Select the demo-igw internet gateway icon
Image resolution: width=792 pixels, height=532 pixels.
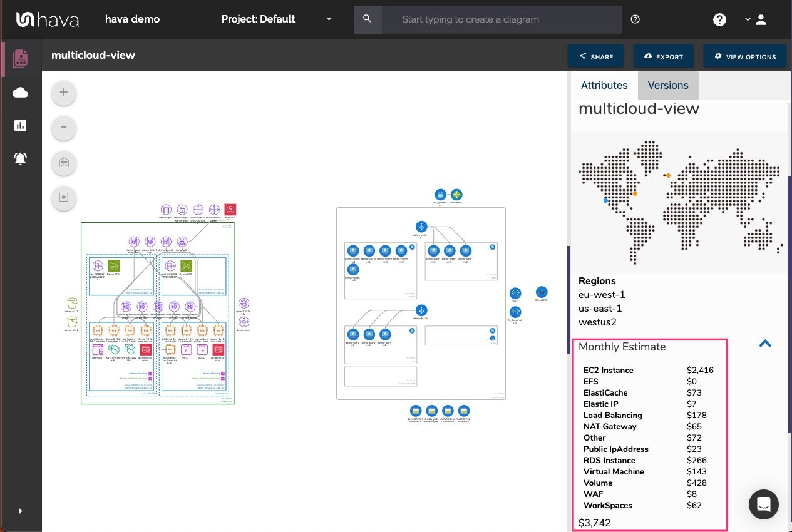click(x=166, y=210)
